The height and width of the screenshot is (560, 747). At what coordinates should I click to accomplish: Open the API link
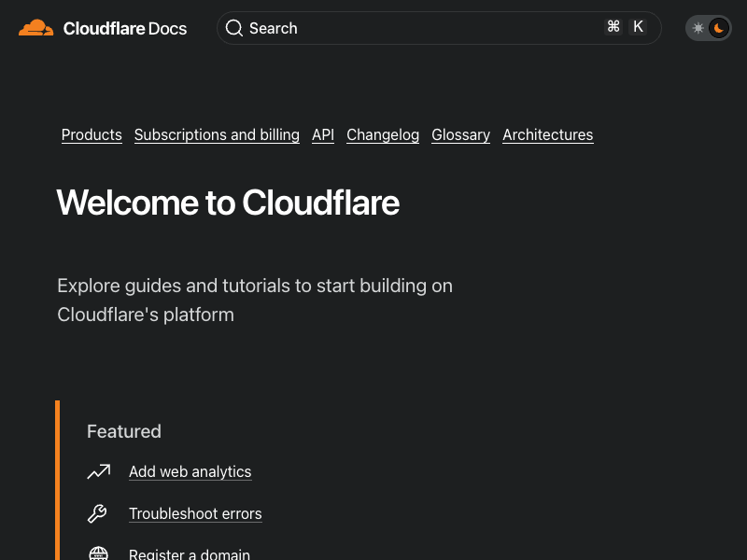pos(323,134)
